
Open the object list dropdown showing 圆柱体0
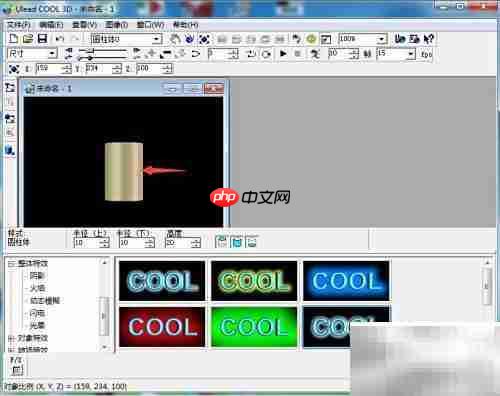point(127,39)
